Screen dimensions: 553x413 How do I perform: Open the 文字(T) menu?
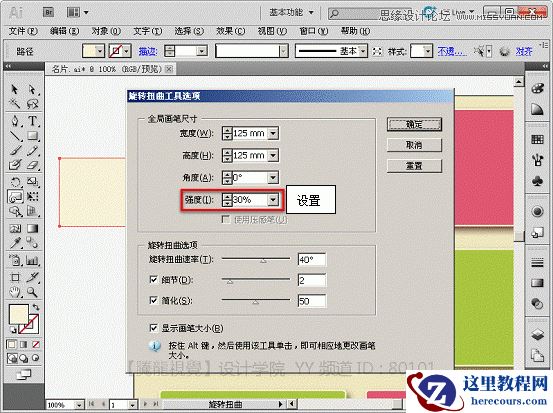pyautogui.click(x=147, y=31)
